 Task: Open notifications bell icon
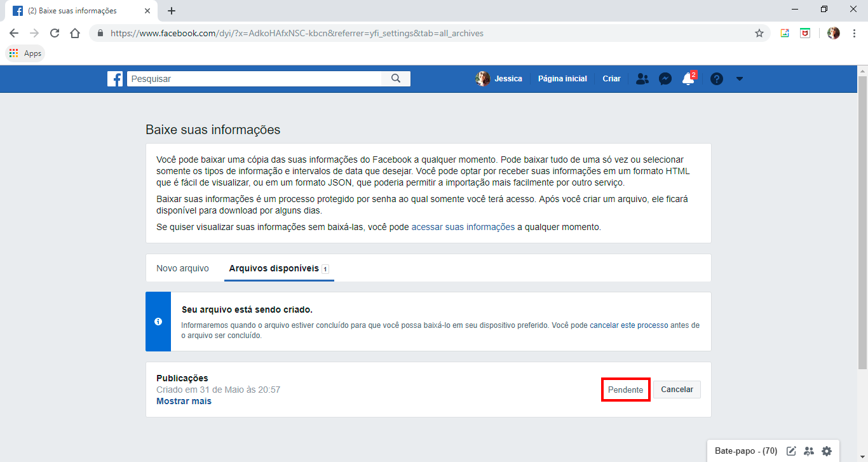click(x=688, y=79)
